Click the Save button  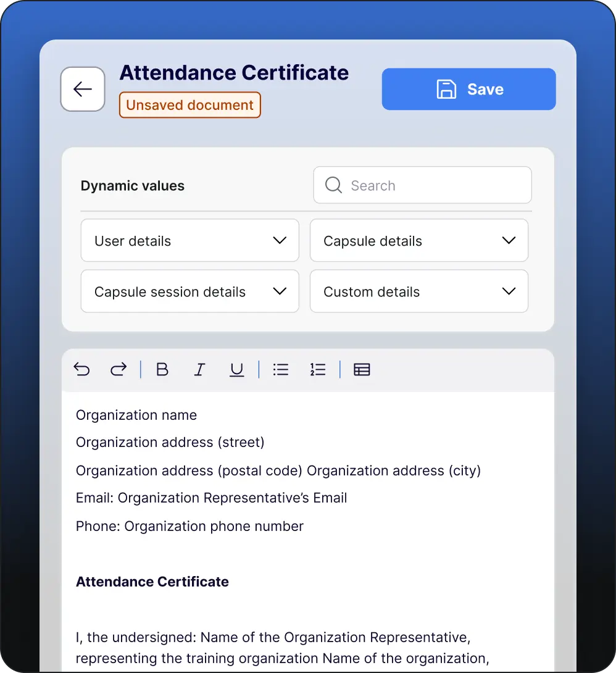[468, 89]
